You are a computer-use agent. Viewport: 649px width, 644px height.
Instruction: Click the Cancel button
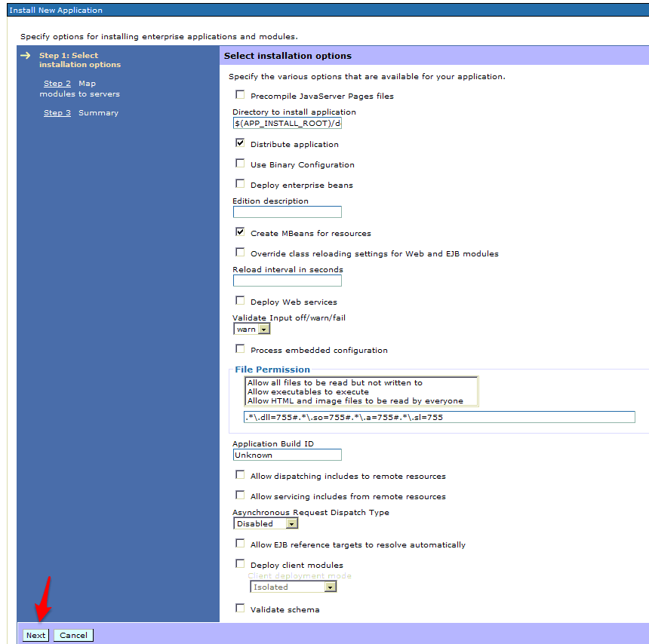click(73, 635)
